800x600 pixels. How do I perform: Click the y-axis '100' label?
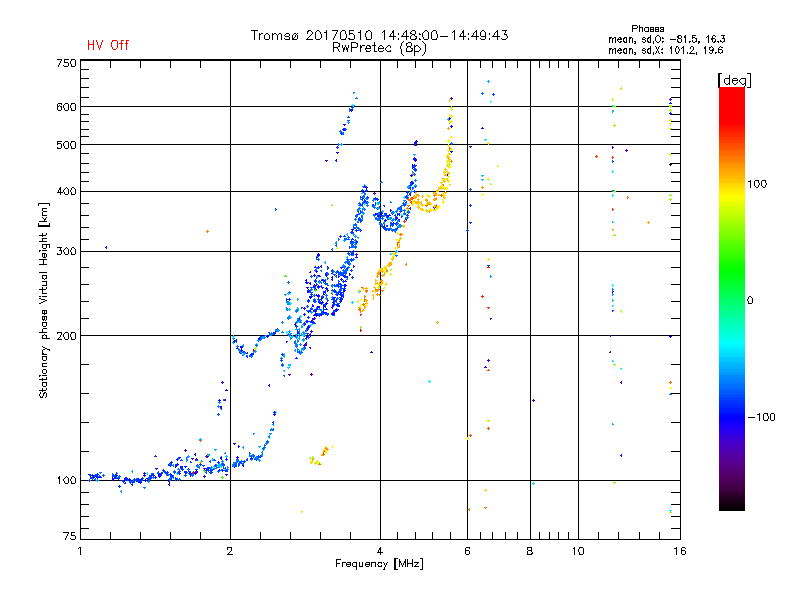(x=66, y=480)
